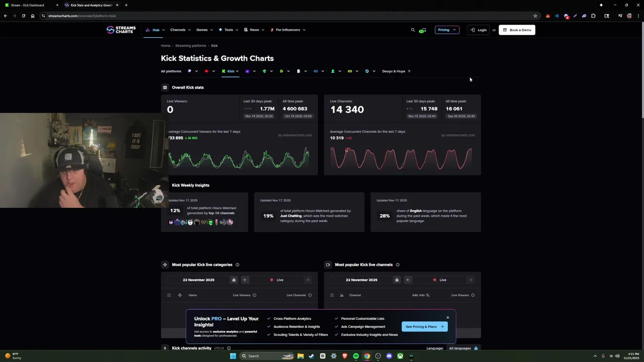Close the Kick Stats and Analytics tab
644x362 pixels.
coord(117,5)
